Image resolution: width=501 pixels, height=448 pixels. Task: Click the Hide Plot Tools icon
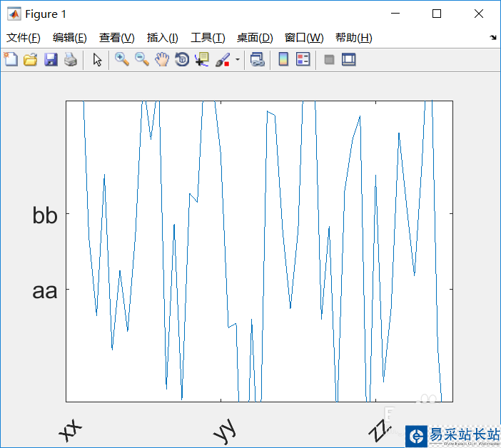click(x=329, y=59)
